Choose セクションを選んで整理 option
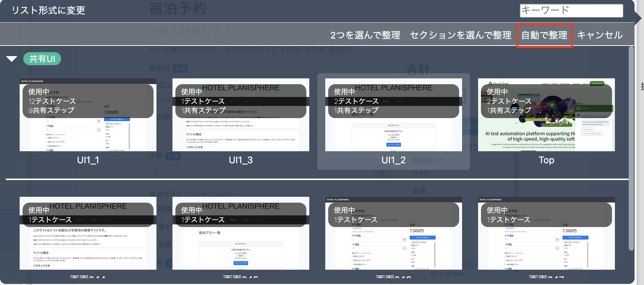The height and width of the screenshot is (285, 644). pos(461,35)
